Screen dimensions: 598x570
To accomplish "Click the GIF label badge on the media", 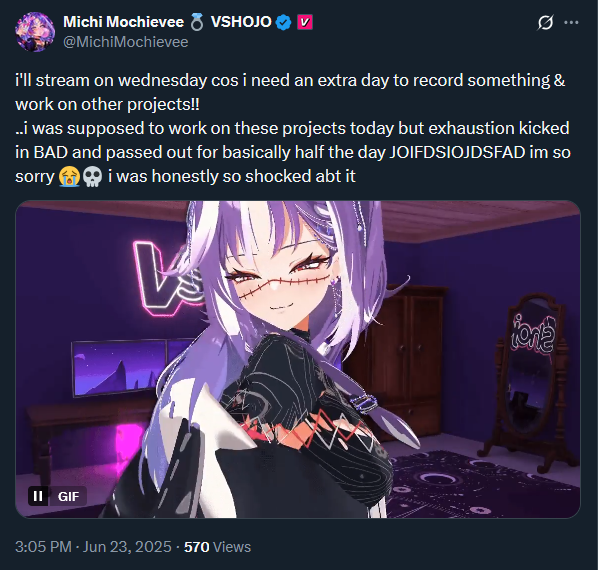I will pyautogui.click(x=69, y=496).
